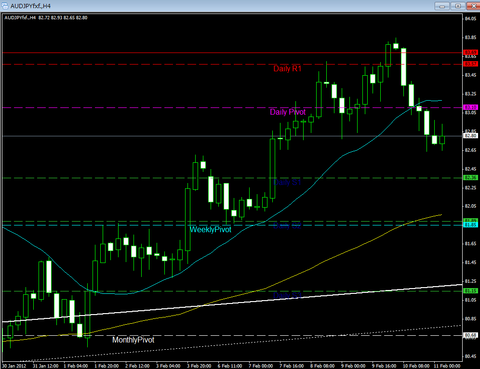Click the 9 Feb 16:00 date label
This screenshot has width=480, height=369.
pyautogui.click(x=384, y=366)
